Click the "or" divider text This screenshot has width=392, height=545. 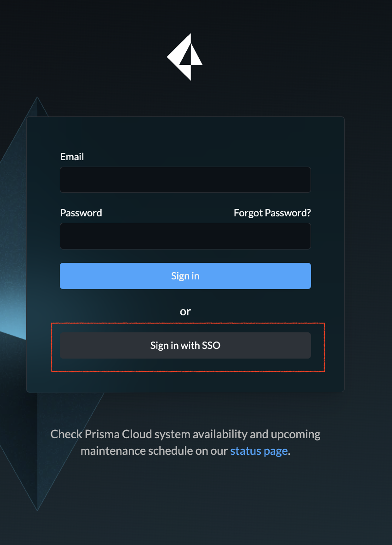pyautogui.click(x=185, y=312)
